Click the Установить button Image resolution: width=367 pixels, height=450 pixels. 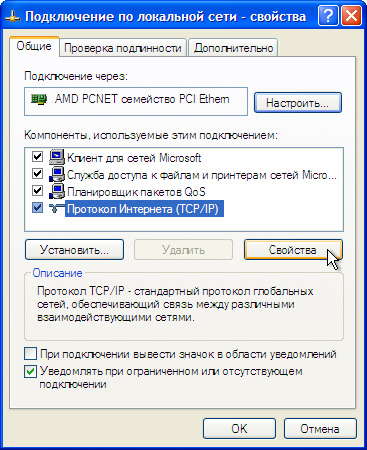(74, 250)
